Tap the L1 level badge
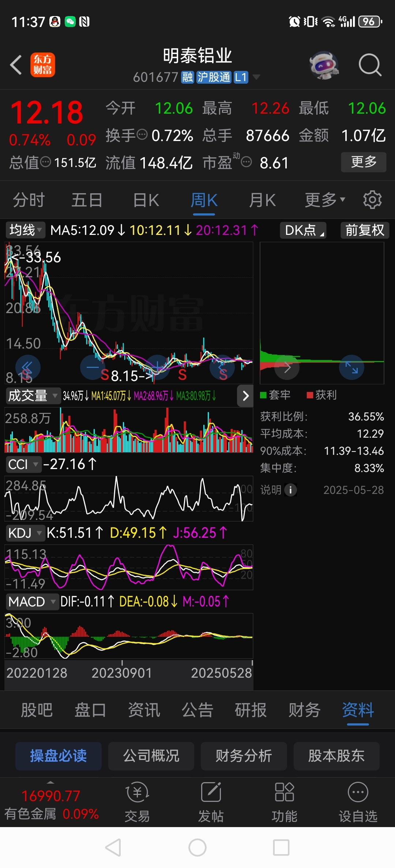The width and height of the screenshot is (395, 868). 241,77
